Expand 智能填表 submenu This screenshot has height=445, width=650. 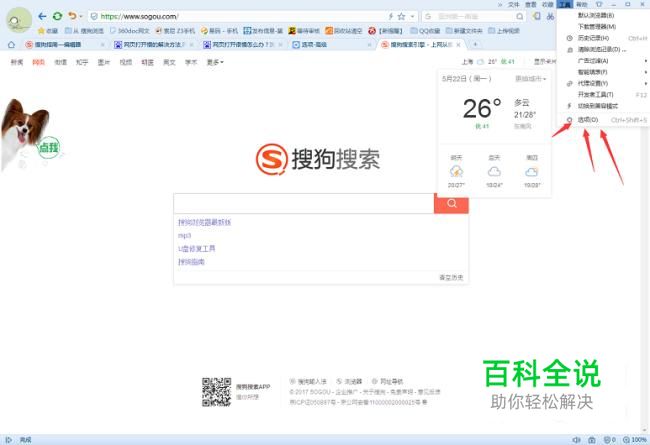point(603,72)
